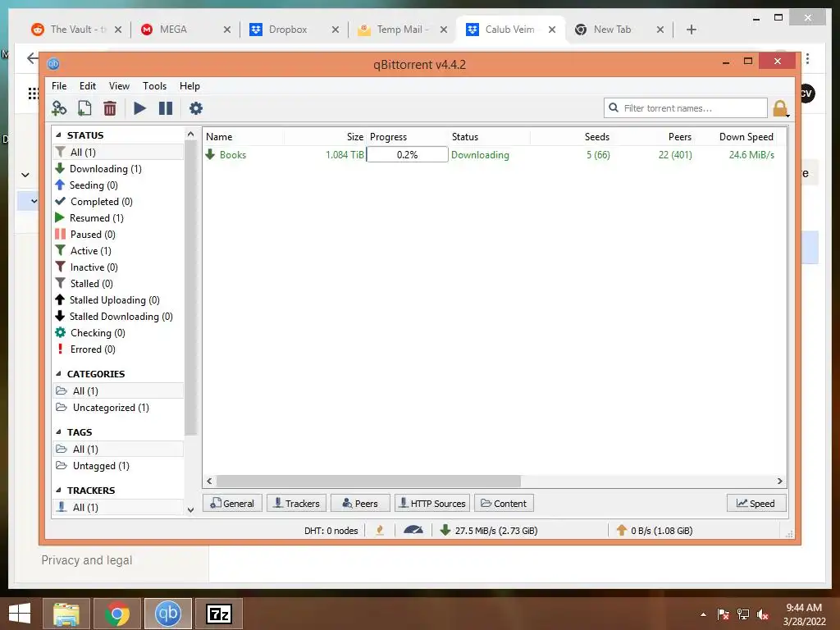This screenshot has height=630, width=840.
Task: Open 7-Zip from the taskbar
Action: coord(218,614)
